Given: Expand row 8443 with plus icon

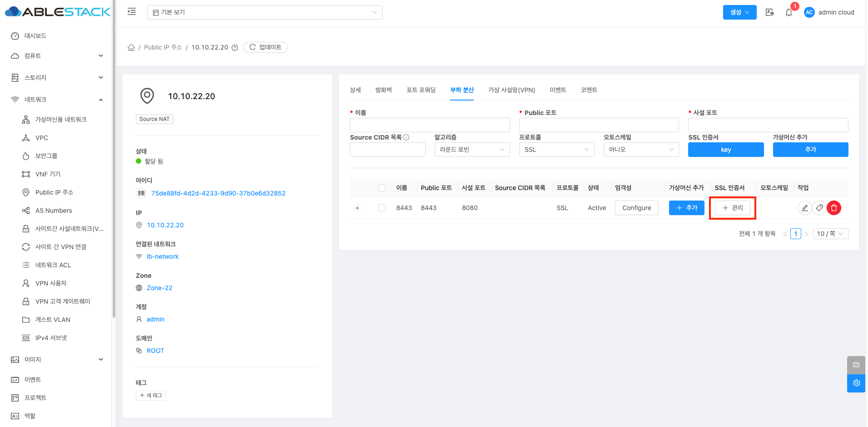Looking at the screenshot, I should click(357, 208).
